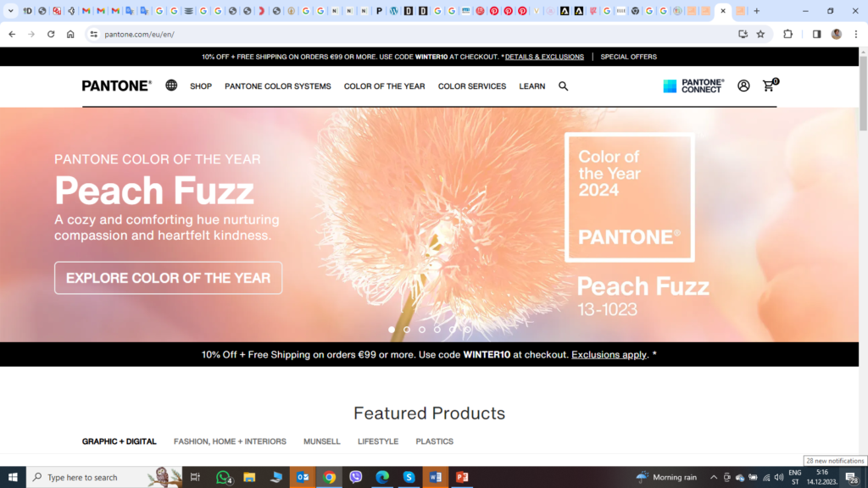The image size is (868, 488).
Task: Open Pantone Connect logo link
Action: [x=693, y=86]
